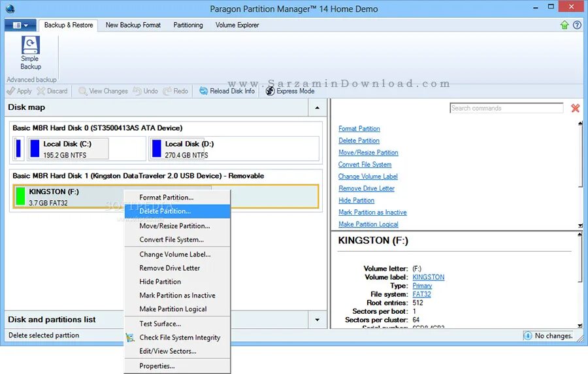588x374 pixels.
Task: Open the Partitioning tab
Action: [188, 25]
